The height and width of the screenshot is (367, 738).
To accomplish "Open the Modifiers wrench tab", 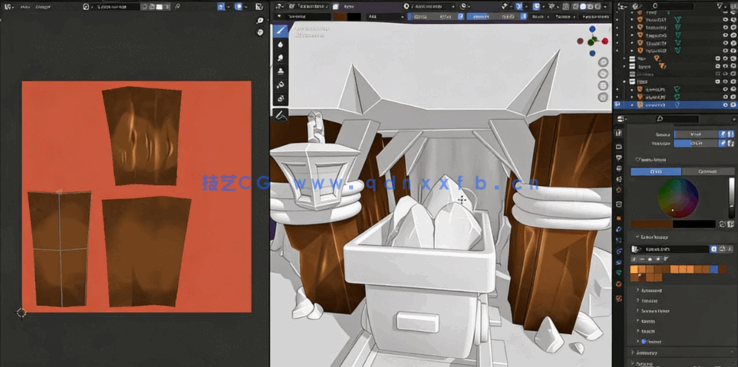I will point(619,229).
